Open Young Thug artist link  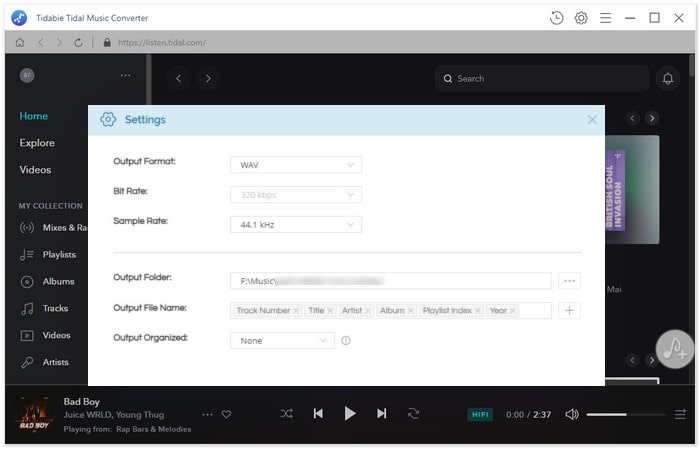tap(140, 415)
